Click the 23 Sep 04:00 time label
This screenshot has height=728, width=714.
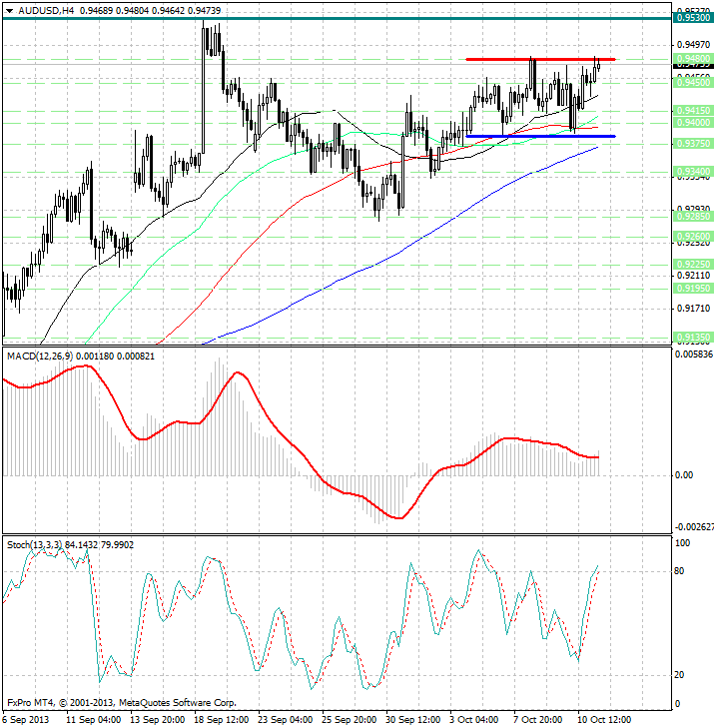point(285,720)
